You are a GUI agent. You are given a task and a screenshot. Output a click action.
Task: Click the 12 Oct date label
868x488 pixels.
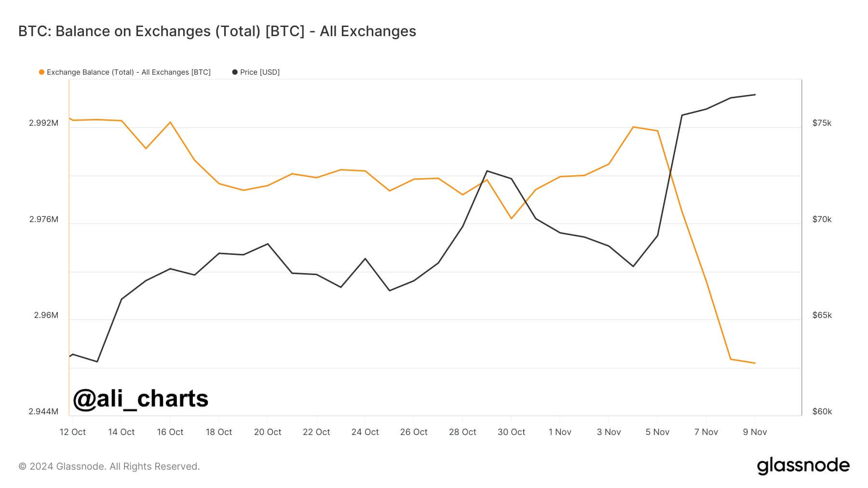click(x=73, y=432)
